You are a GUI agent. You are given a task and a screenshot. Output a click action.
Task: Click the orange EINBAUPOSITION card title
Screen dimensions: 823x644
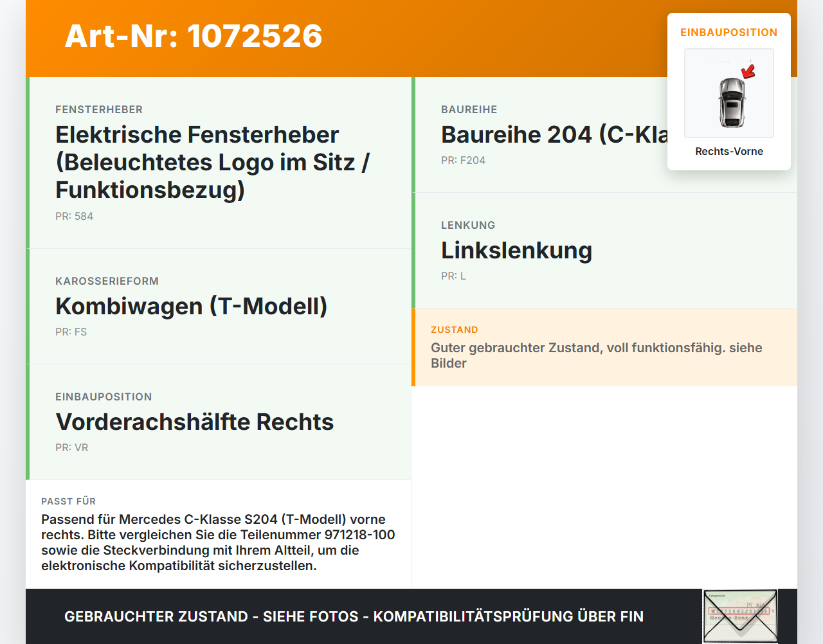(x=729, y=32)
